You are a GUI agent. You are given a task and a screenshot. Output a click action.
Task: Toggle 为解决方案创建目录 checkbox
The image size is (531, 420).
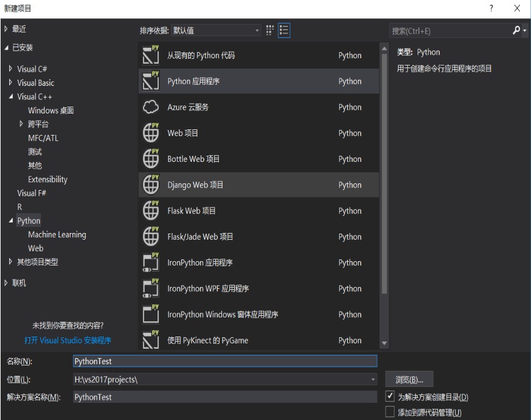(390, 396)
